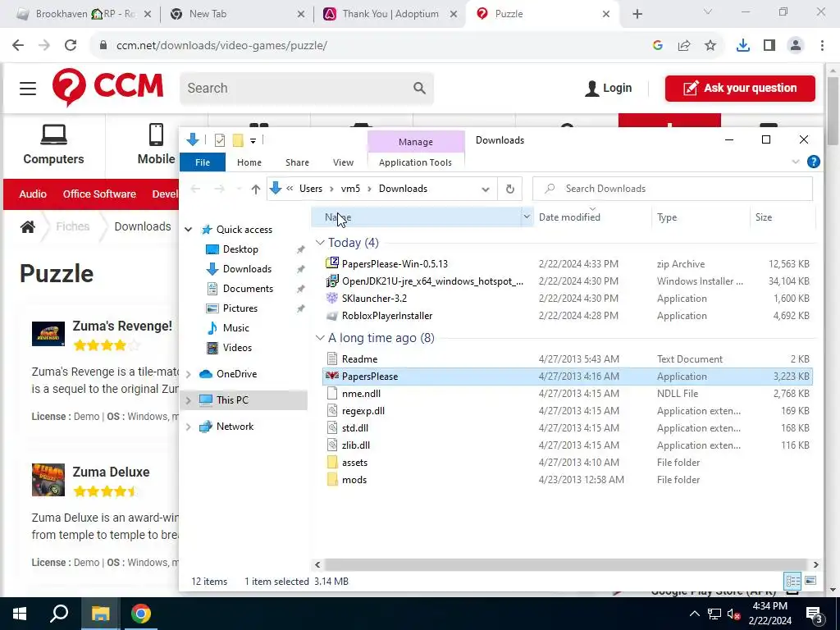This screenshot has width=840, height=630.
Task: Show hidden system tray icons
Action: click(694, 614)
